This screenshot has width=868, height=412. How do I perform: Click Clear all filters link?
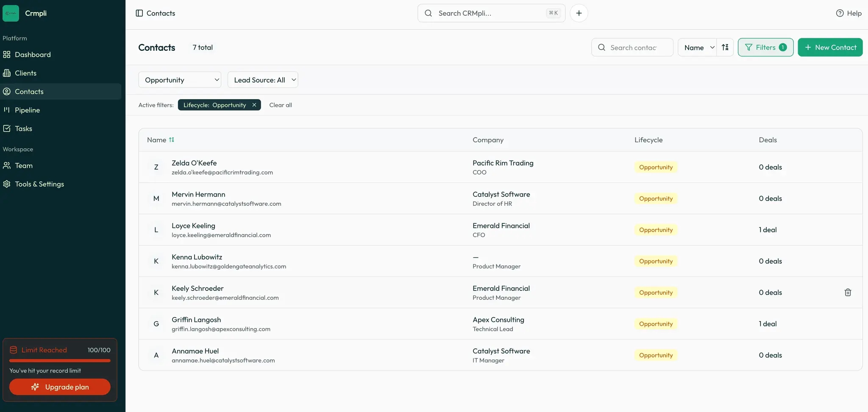click(281, 105)
